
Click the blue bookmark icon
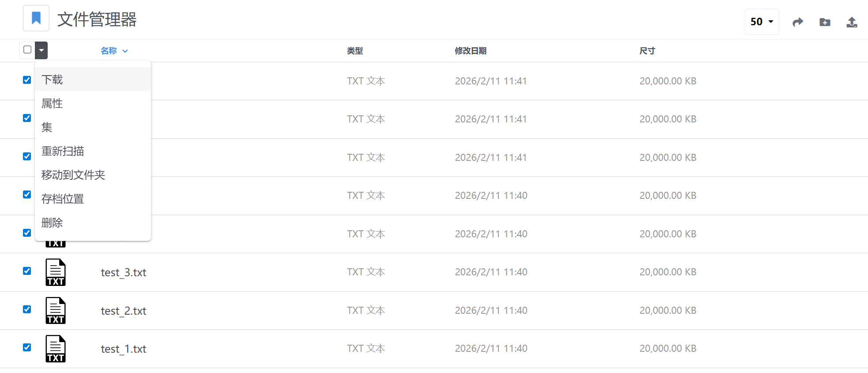[36, 19]
